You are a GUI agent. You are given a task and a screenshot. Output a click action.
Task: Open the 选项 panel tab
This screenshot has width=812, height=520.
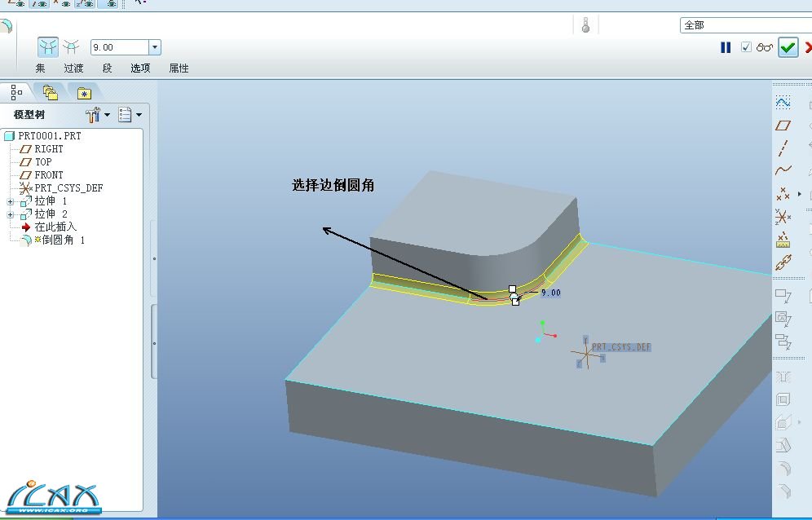tap(141, 68)
